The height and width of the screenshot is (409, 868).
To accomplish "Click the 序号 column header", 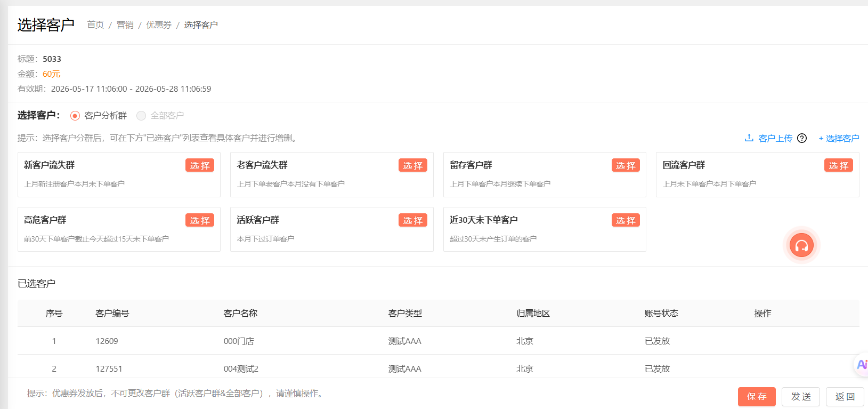I will pyautogui.click(x=54, y=314).
